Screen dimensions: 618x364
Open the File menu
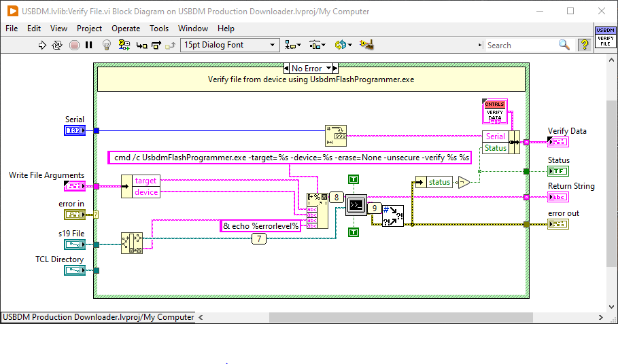12,29
